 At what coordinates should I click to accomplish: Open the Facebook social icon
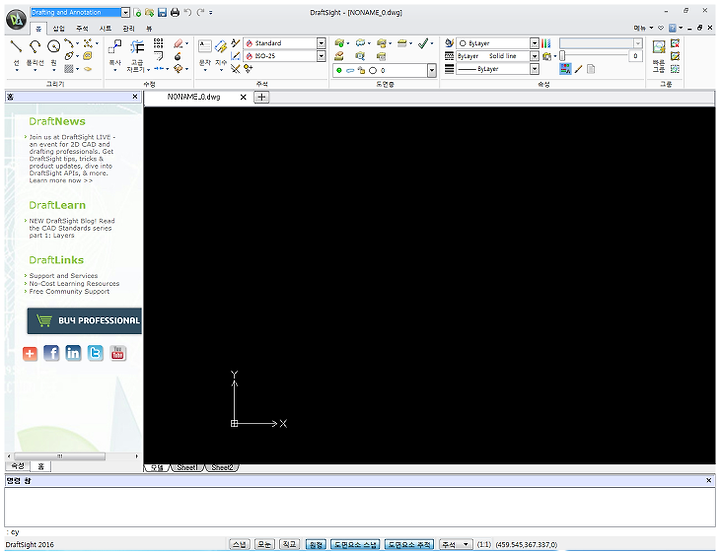(51, 353)
